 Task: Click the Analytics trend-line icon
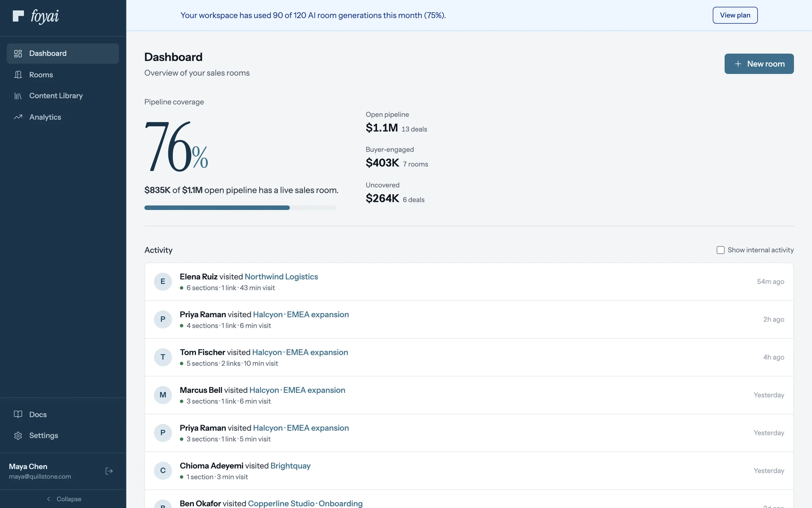pos(18,117)
